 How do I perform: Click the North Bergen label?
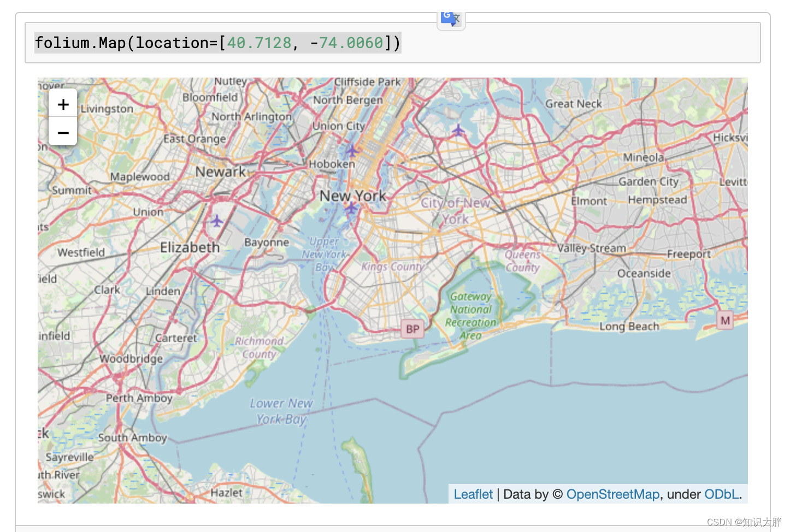[x=348, y=100]
